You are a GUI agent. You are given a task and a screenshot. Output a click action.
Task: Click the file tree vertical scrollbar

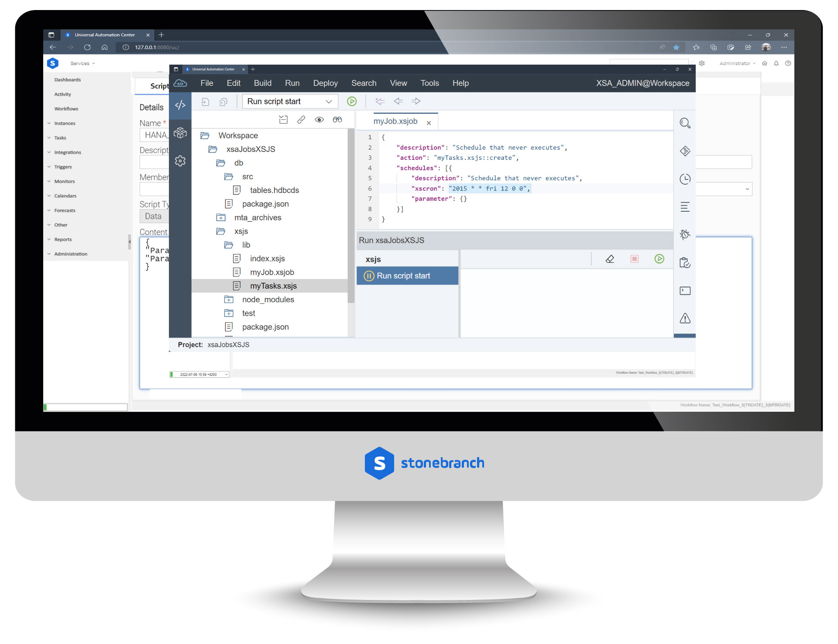351,216
